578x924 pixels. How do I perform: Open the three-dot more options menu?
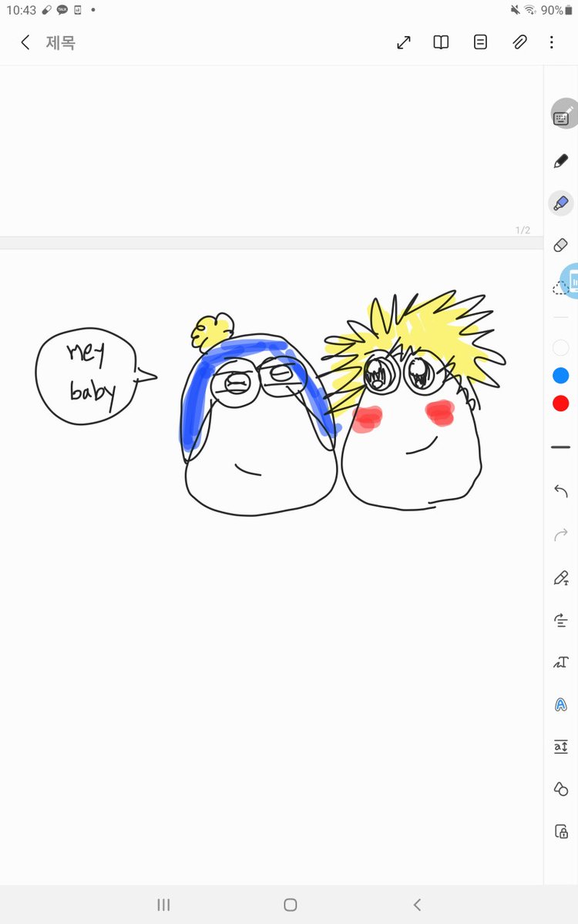click(552, 43)
